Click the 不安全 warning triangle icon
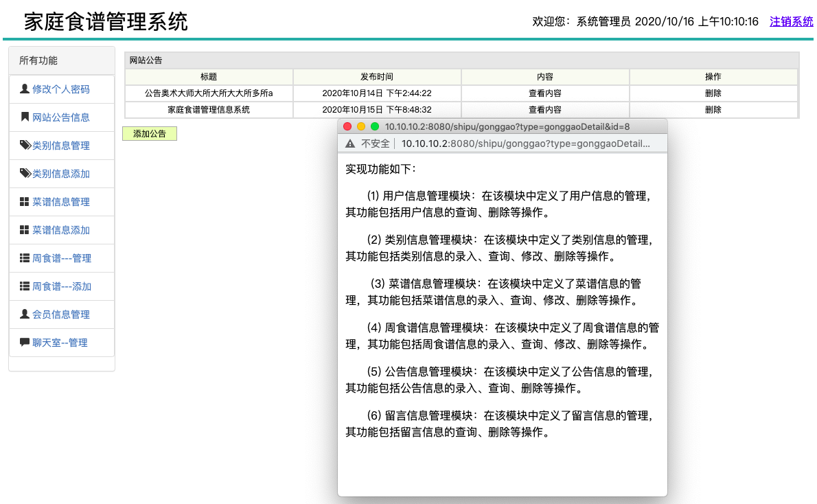This screenshot has width=817, height=504. [350, 144]
